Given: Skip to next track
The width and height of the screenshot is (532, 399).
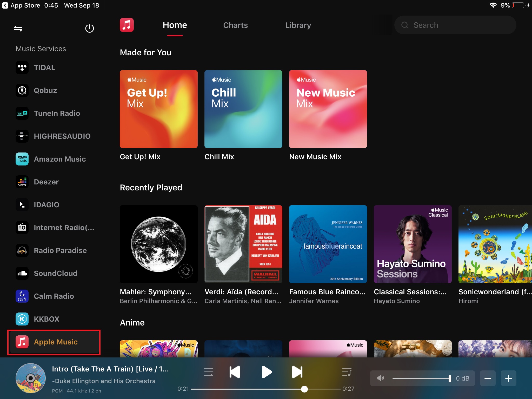Looking at the screenshot, I should pyautogui.click(x=297, y=372).
